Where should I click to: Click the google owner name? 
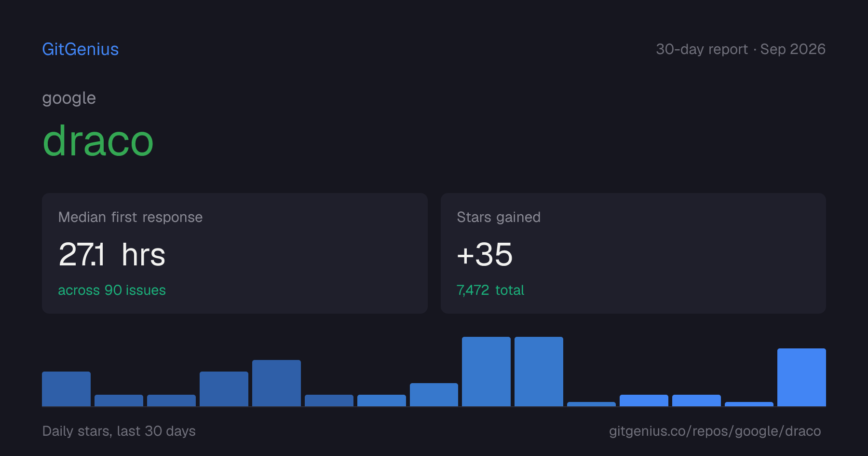(x=69, y=98)
